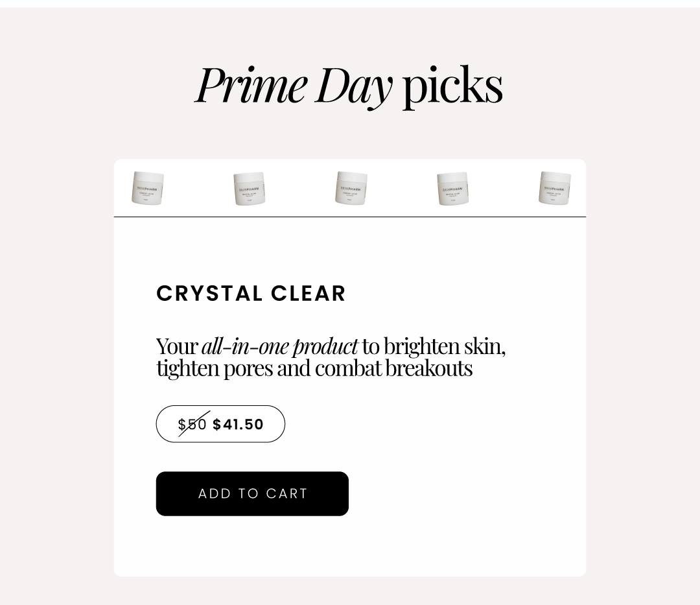Select the Prime Day picks heading
The height and width of the screenshot is (605, 700).
tap(349, 86)
